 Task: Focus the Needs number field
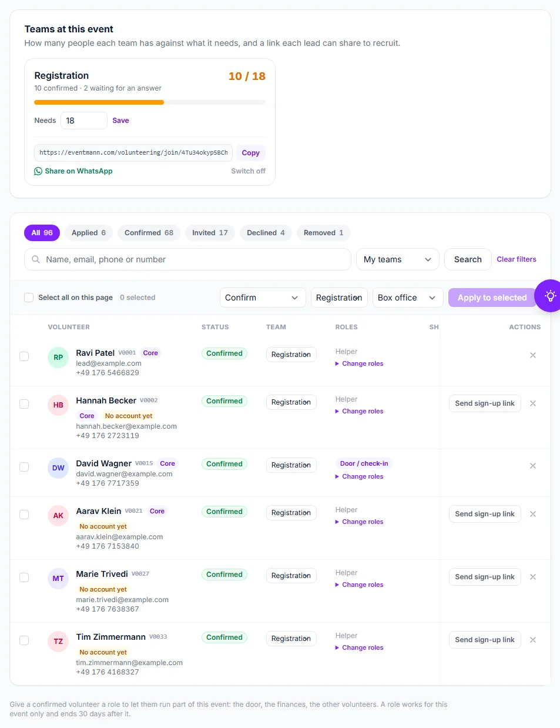click(x=84, y=121)
